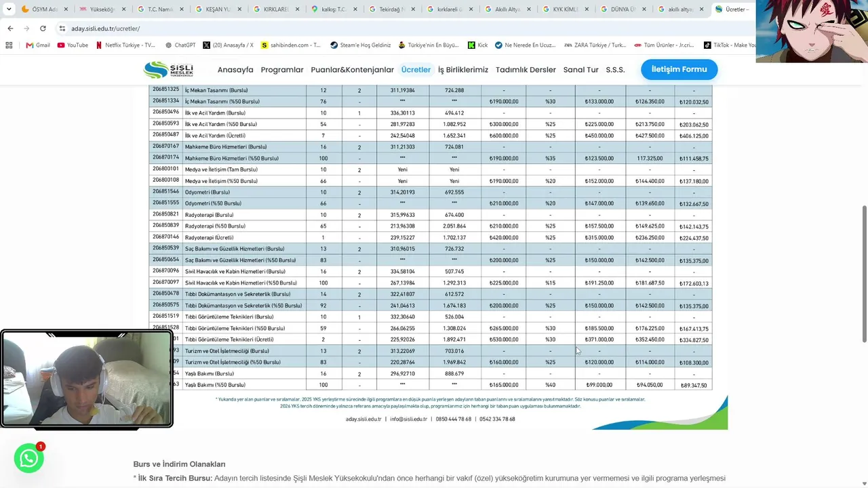This screenshot has height=488, width=868.
Task: Open the tab search dropdown arrow
Action: coord(9,9)
